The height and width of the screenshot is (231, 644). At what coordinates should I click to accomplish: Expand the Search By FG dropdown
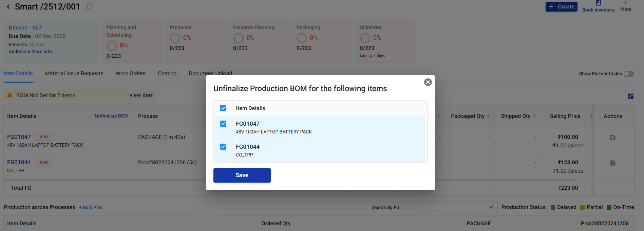[491, 207]
